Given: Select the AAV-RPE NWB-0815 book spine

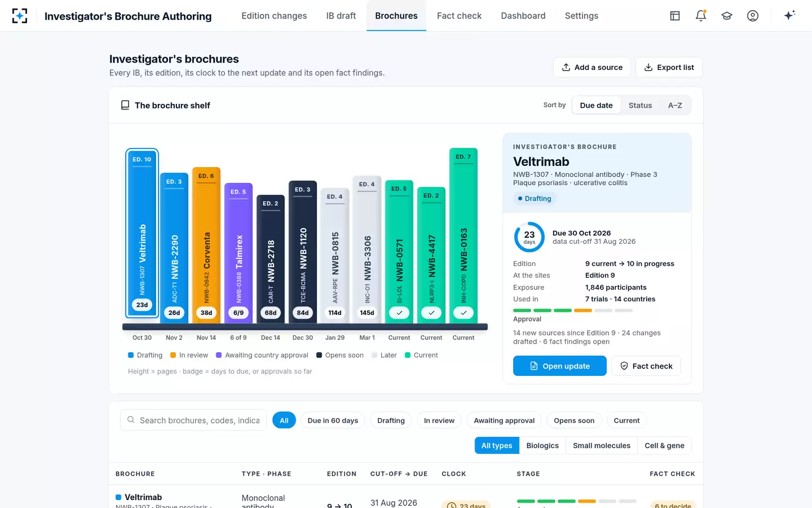Looking at the screenshot, I should (x=335, y=255).
